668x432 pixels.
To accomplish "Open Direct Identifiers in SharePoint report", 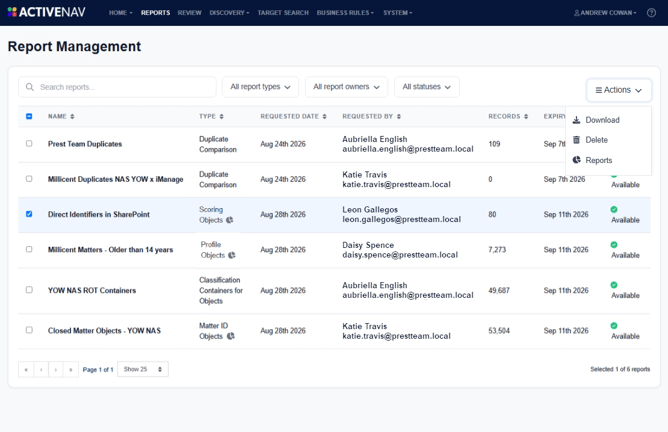I will point(98,214).
